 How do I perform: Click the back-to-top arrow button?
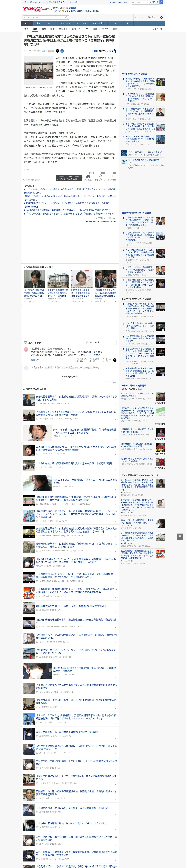180,536
